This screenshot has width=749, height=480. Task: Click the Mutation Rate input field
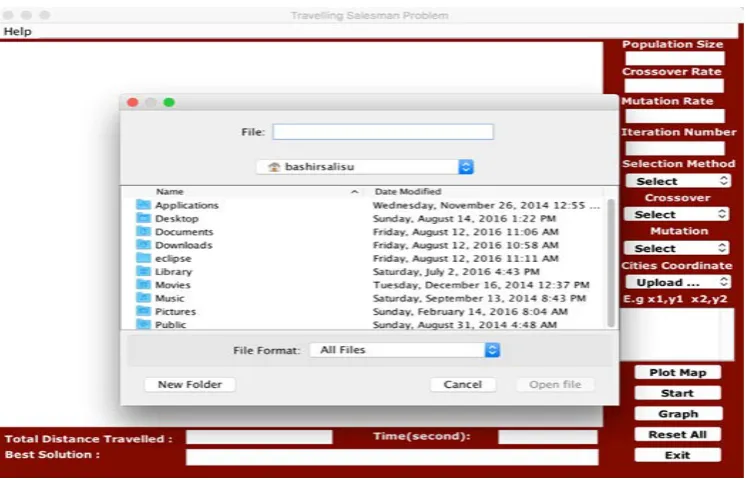click(x=675, y=116)
